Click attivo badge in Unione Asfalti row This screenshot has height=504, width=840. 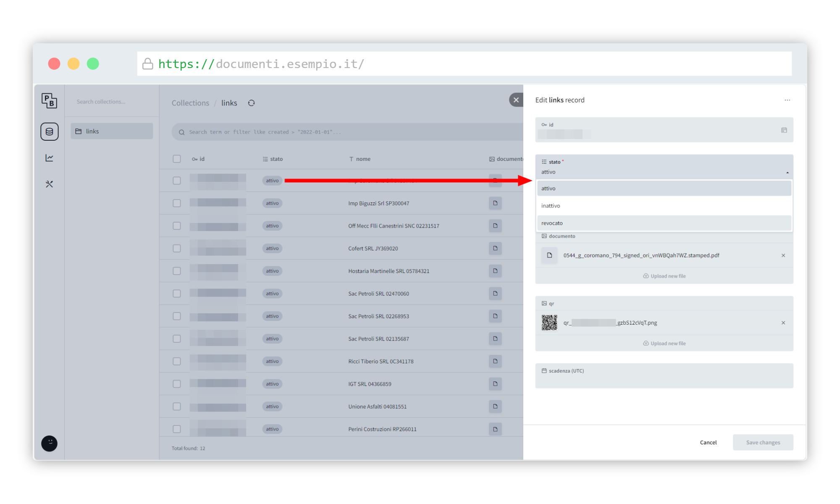(x=272, y=406)
